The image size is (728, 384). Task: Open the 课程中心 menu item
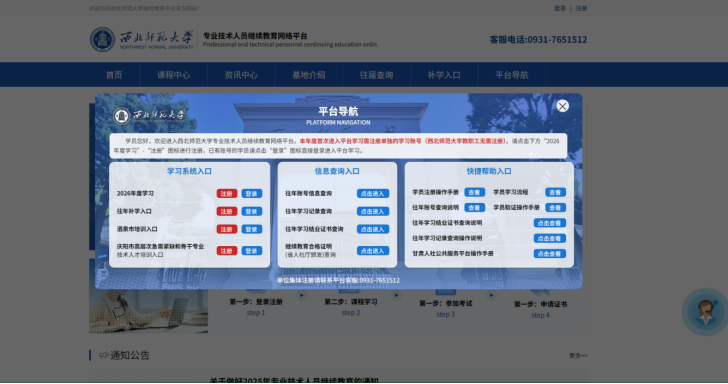[x=173, y=75]
